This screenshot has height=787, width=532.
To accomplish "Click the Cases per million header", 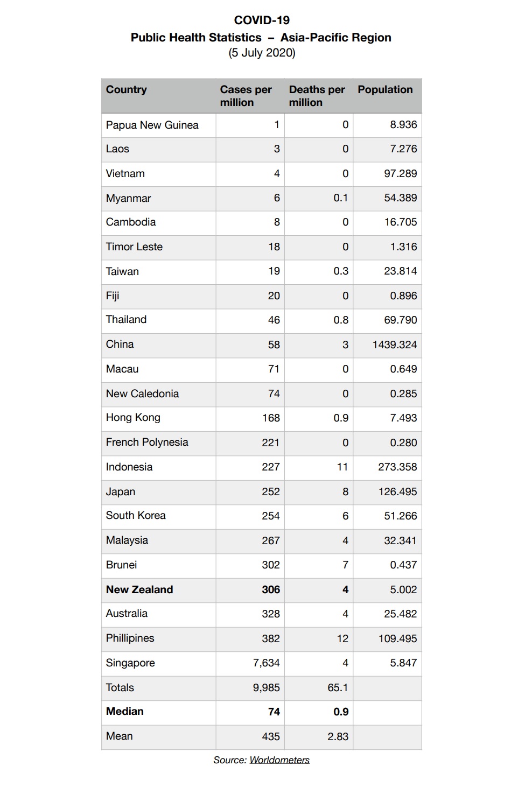I will click(246, 96).
